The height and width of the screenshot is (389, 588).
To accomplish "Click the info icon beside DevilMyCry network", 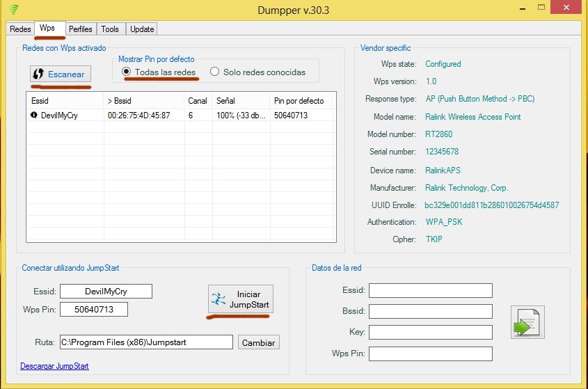I will pos(34,115).
